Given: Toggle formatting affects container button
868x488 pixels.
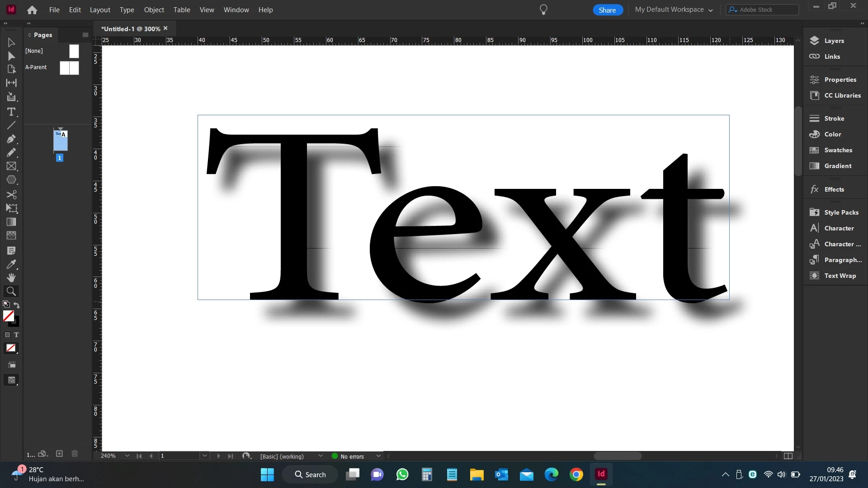Looking at the screenshot, I should tap(7, 335).
